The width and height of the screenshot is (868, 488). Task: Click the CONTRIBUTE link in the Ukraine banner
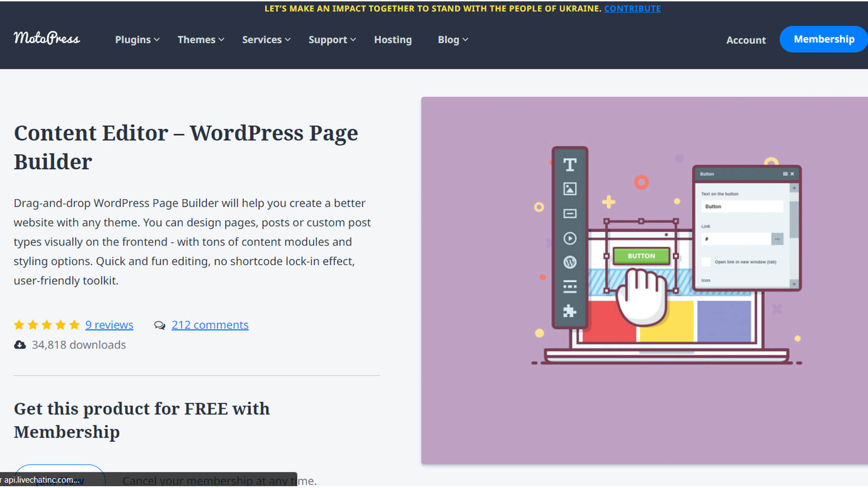(632, 8)
